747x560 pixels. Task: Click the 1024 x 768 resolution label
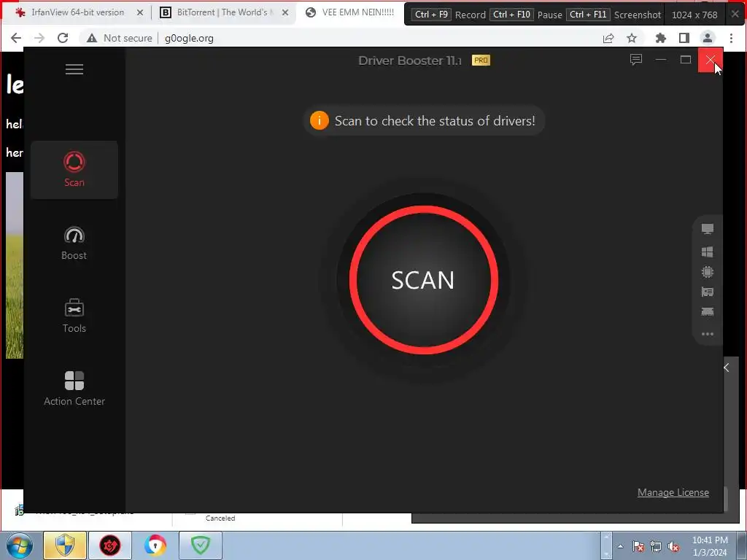point(694,15)
